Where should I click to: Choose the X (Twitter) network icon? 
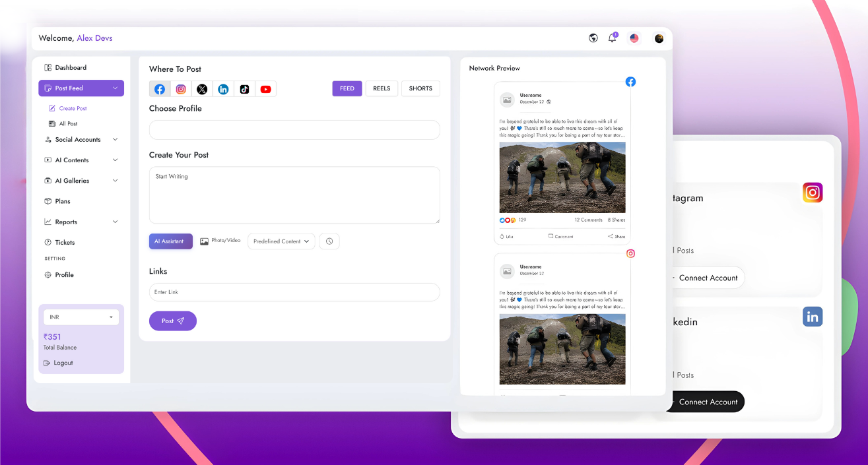click(x=202, y=89)
